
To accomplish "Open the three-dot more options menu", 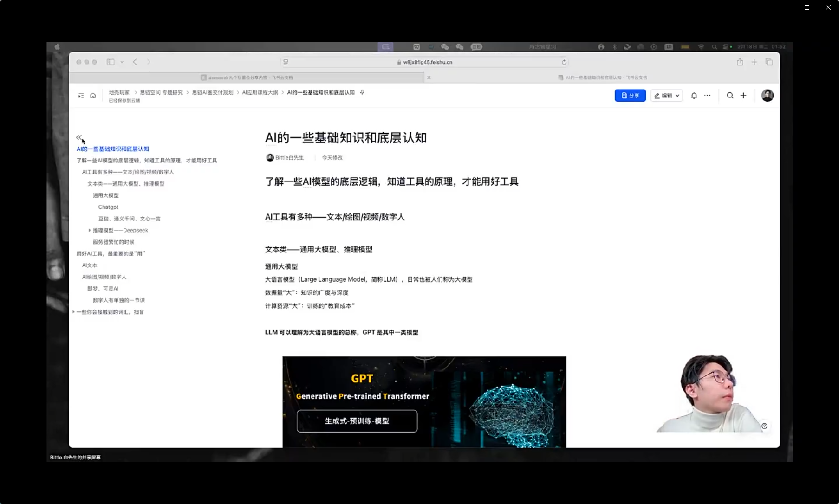I will (x=707, y=96).
